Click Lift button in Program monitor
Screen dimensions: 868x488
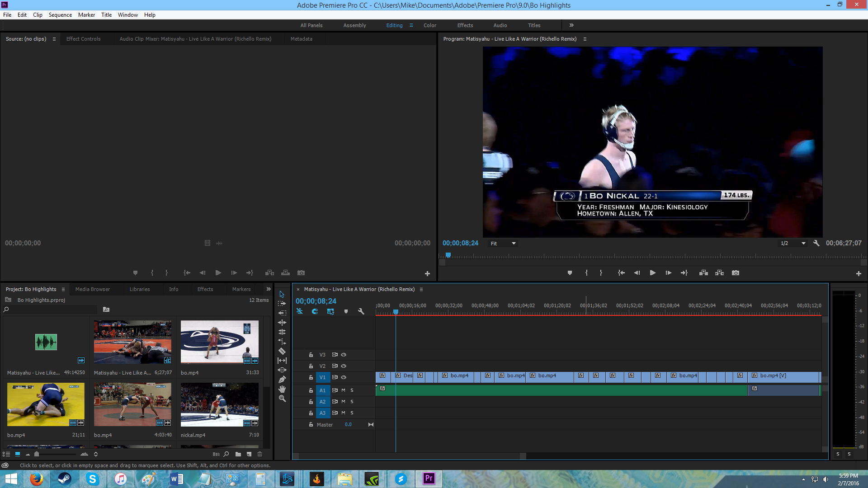tap(703, 273)
